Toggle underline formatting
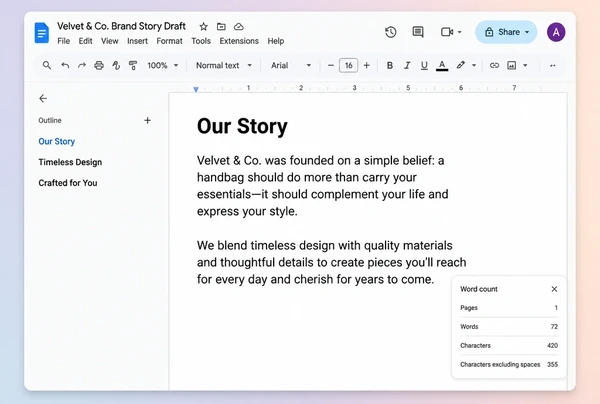This screenshot has width=600, height=404. click(424, 65)
